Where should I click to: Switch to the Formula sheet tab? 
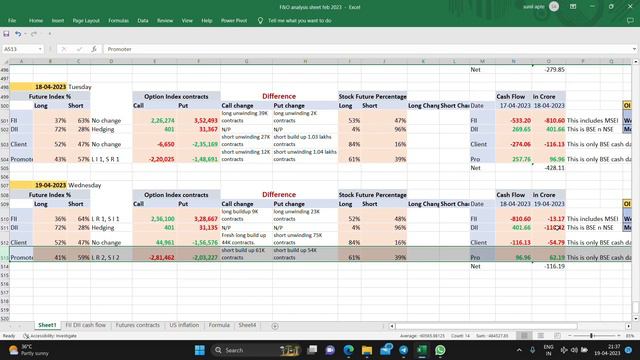[219, 325]
